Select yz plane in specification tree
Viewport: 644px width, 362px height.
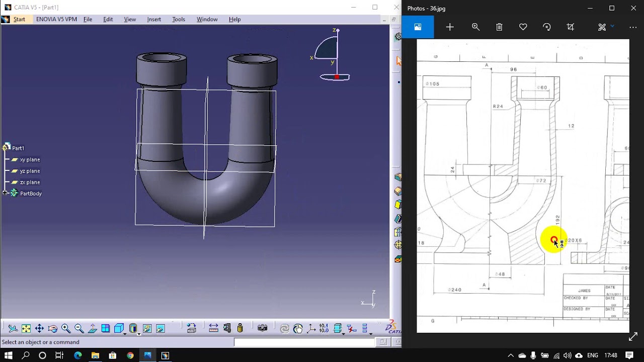pyautogui.click(x=30, y=171)
